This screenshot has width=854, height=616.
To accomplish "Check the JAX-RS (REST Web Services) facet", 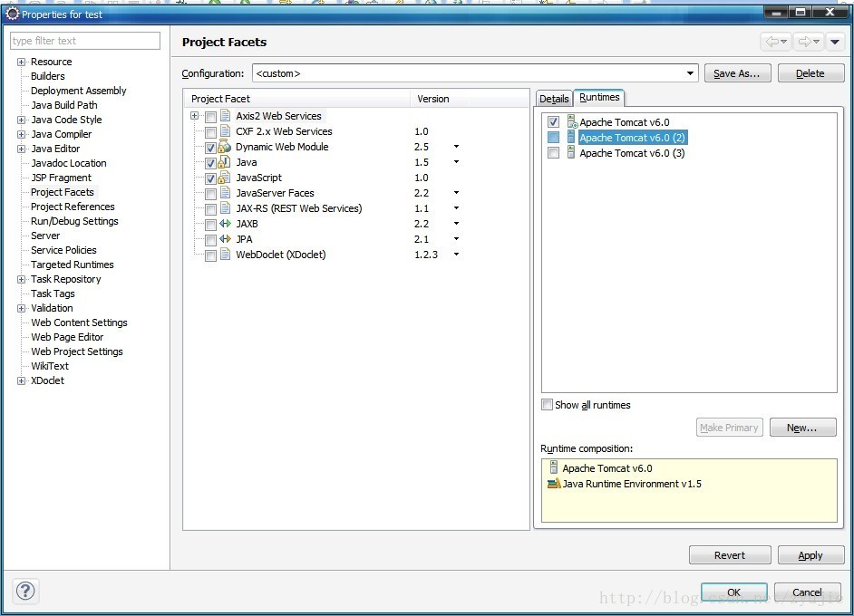I will tap(210, 209).
